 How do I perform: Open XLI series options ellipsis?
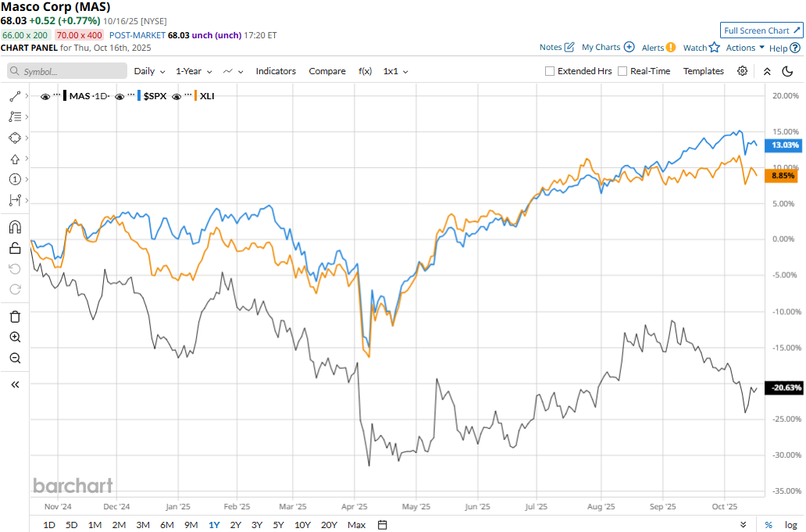pyautogui.click(x=188, y=95)
